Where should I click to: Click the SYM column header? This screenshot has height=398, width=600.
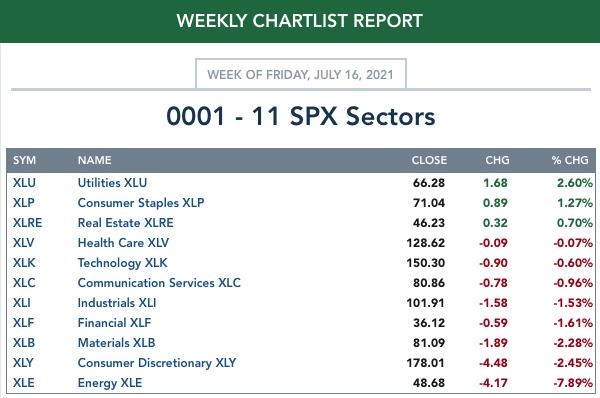pos(24,160)
